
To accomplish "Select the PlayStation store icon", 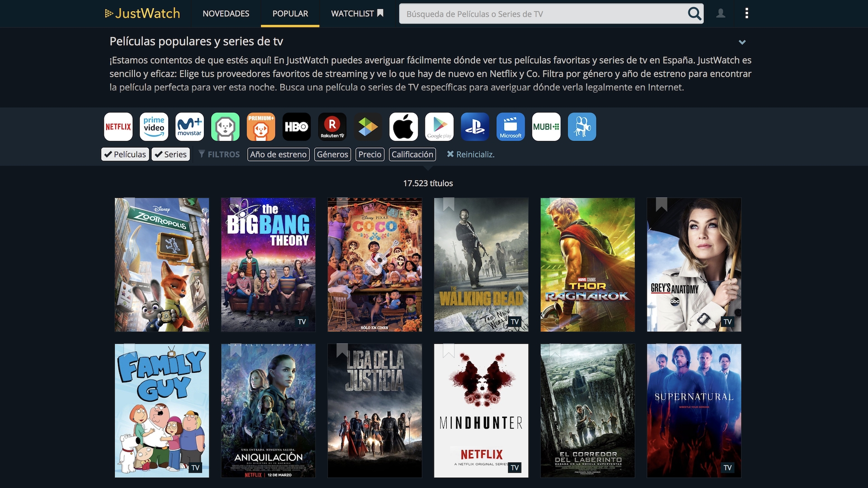I will [475, 127].
